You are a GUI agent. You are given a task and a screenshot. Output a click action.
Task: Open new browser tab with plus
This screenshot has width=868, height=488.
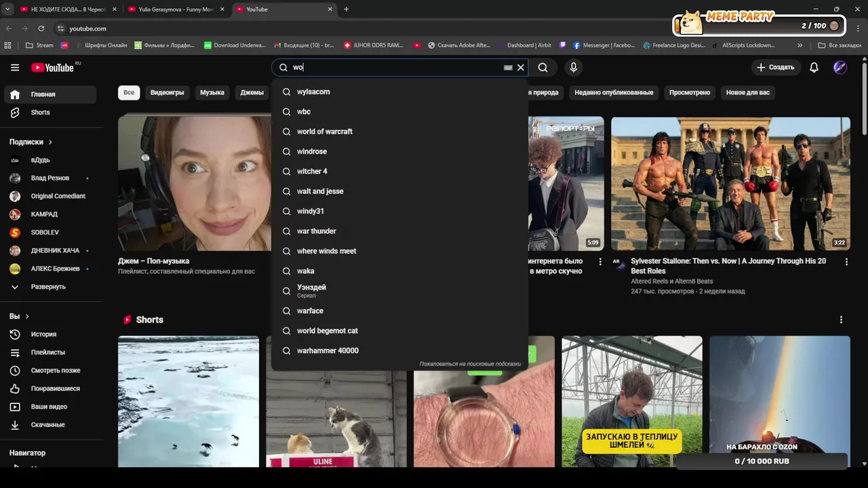[347, 9]
